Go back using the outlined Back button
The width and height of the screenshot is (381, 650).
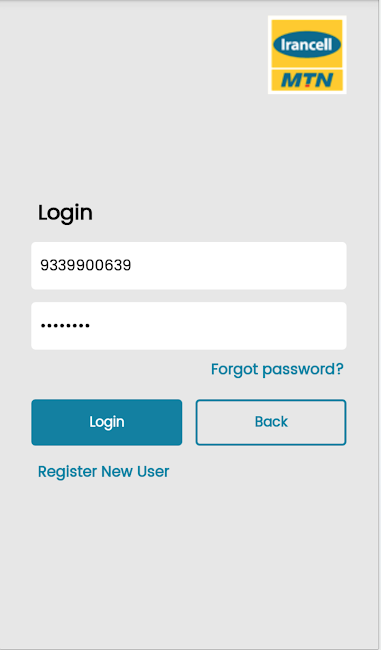tap(271, 422)
